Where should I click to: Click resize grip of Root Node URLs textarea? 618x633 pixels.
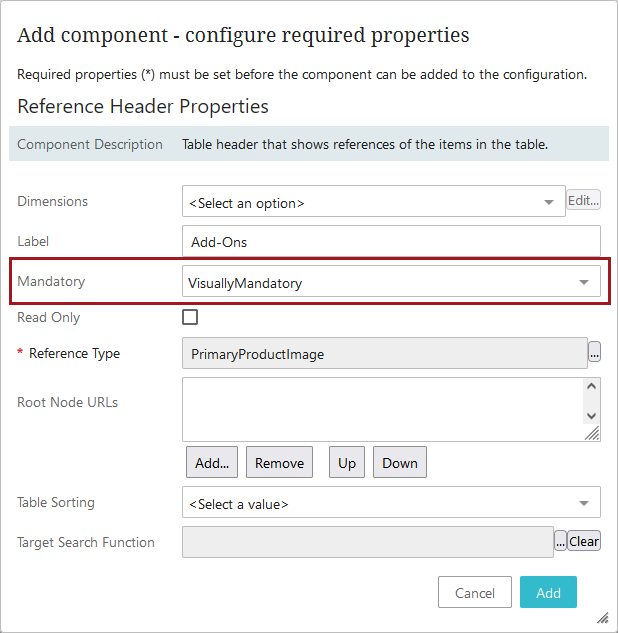(593, 433)
